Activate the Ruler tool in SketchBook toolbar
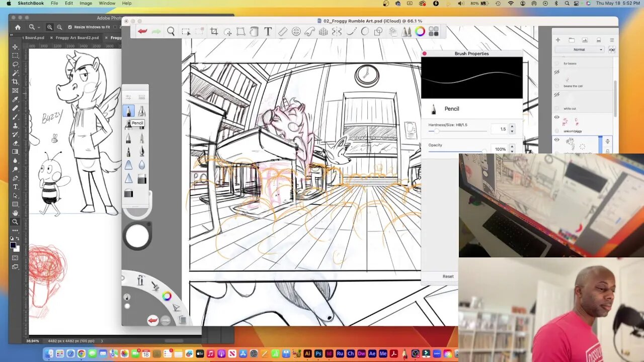This screenshot has width=644, height=362. point(283,32)
